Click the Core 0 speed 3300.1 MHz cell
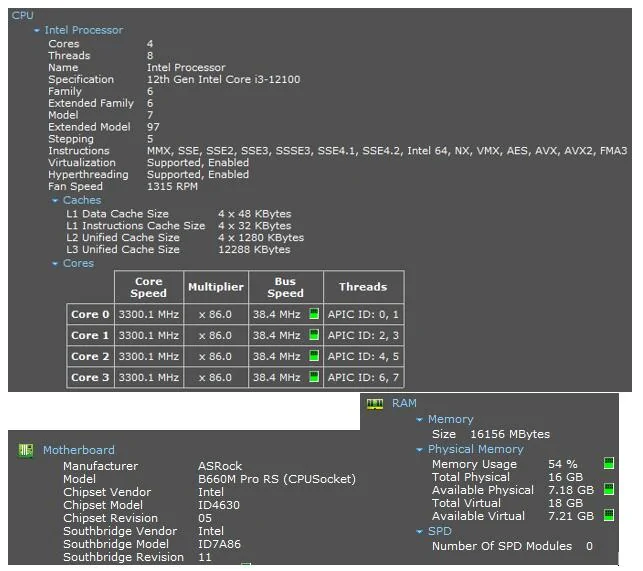The height and width of the screenshot is (571, 643). click(148, 315)
